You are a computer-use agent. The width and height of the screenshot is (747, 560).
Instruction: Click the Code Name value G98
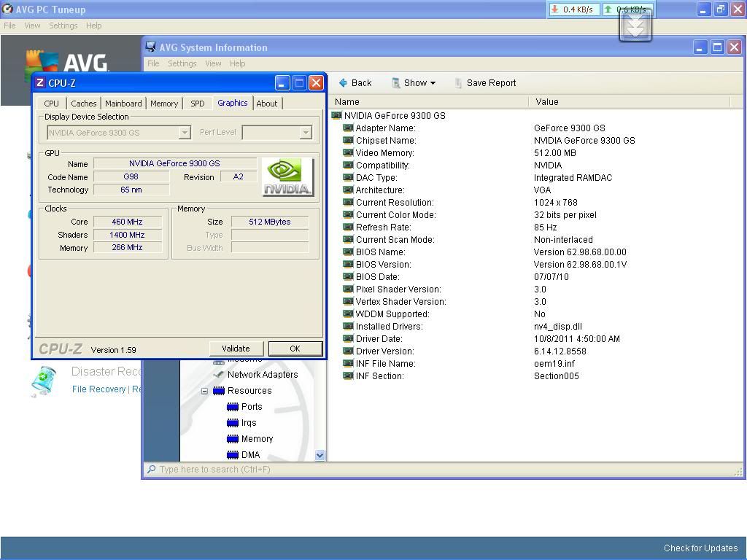pos(131,176)
